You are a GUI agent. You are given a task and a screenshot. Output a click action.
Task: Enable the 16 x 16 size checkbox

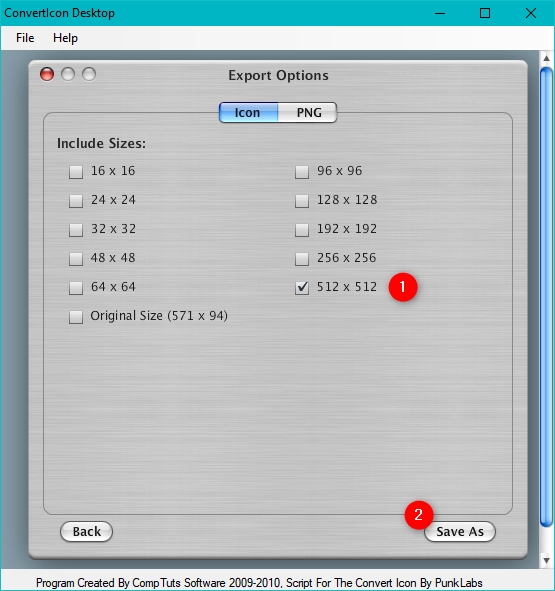tap(76, 172)
